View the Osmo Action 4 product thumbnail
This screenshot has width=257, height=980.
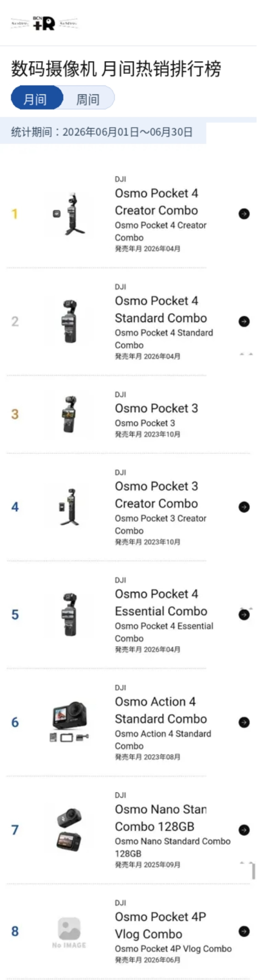click(69, 722)
